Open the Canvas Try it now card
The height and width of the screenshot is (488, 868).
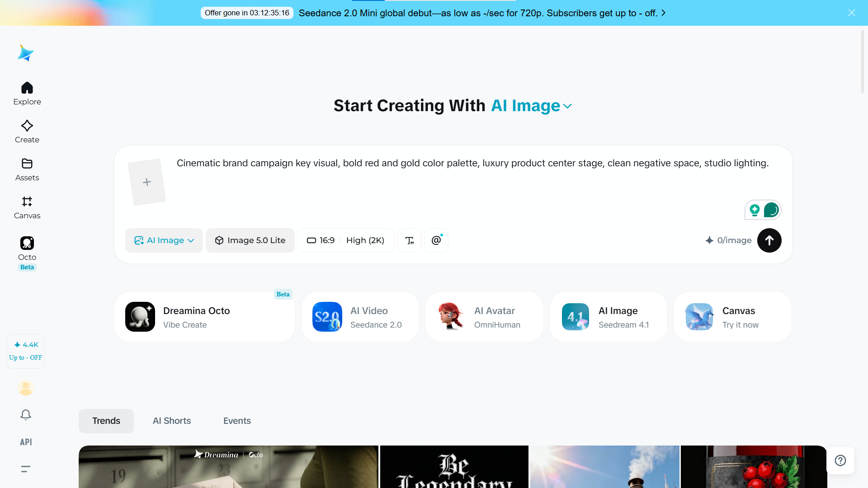point(732,317)
